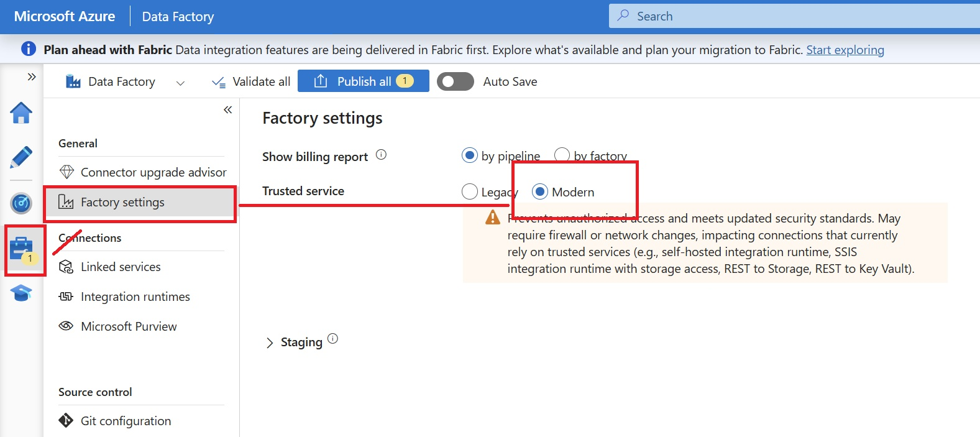Open the Learning center graduation cap icon
This screenshot has height=437, width=980.
click(x=21, y=293)
